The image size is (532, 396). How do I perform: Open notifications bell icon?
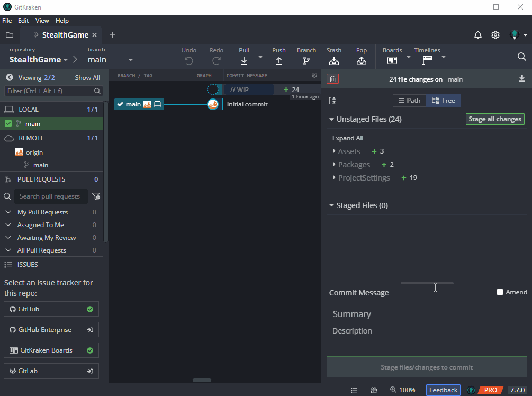[477, 35]
